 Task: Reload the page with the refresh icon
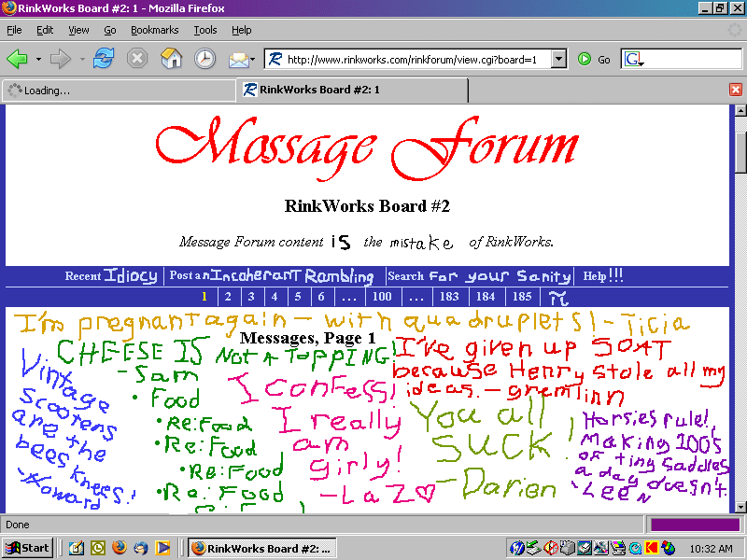click(x=104, y=59)
